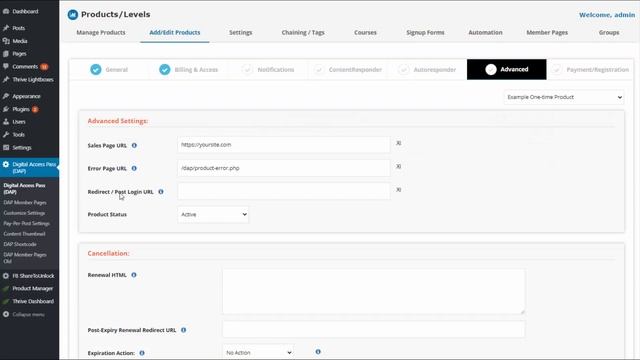The height and width of the screenshot is (360, 640).
Task: Click the Sales Page URL input field
Action: 284,144
